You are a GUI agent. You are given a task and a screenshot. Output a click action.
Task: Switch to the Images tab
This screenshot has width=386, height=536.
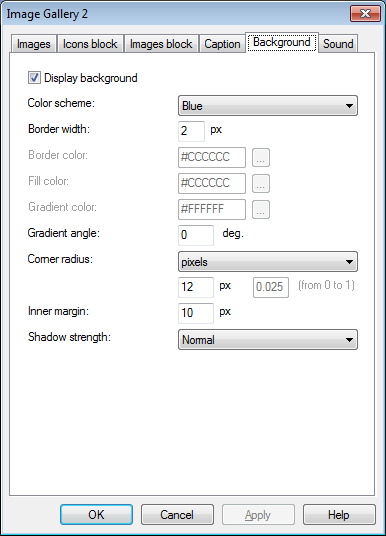34,44
